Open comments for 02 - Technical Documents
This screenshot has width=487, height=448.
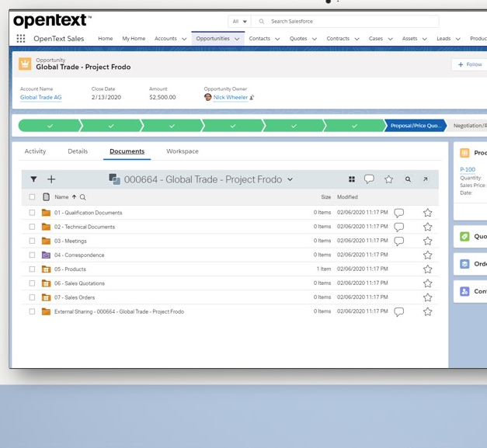[398, 227]
